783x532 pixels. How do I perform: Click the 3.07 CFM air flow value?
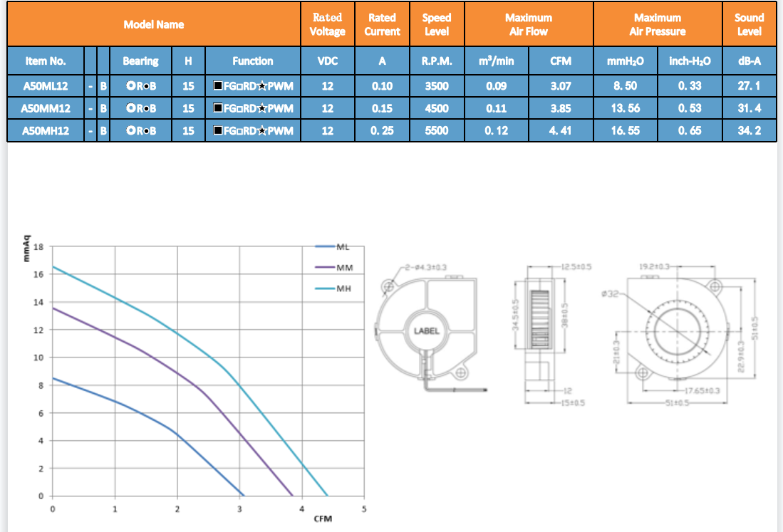pyautogui.click(x=561, y=87)
